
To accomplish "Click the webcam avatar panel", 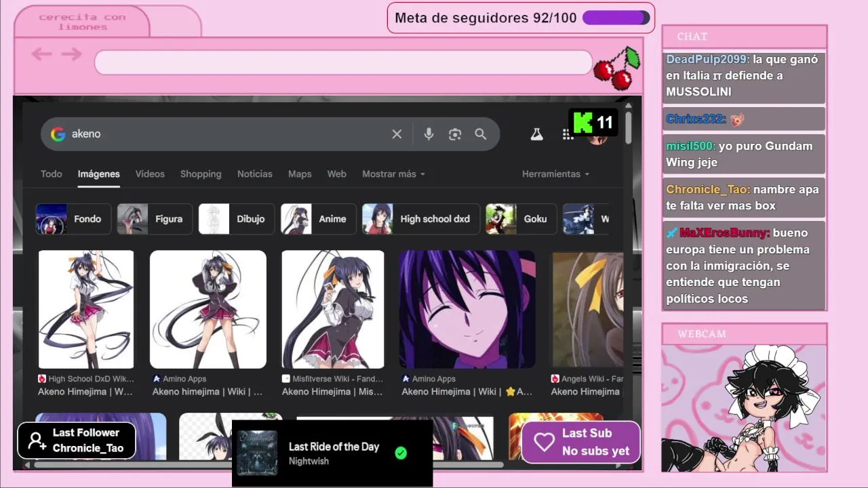I will click(744, 408).
